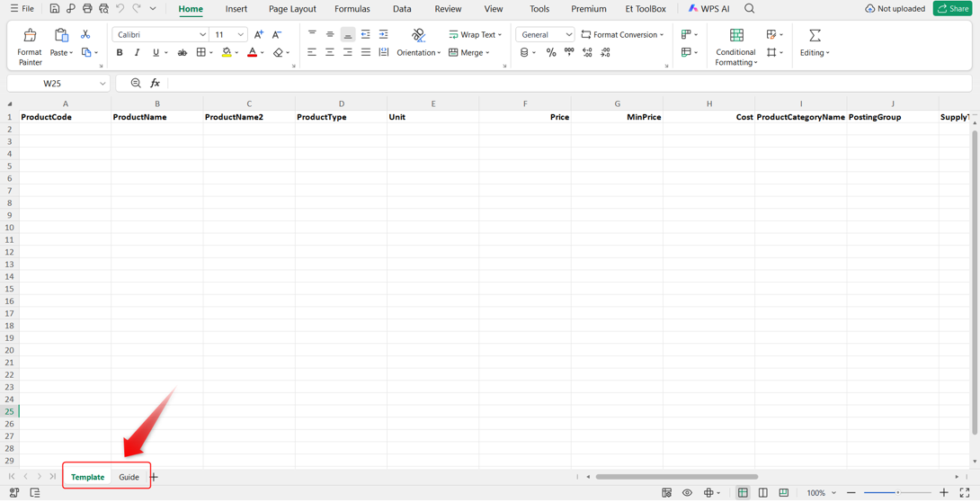Viewport: 980px width, 503px height.
Task: Expand the Calibri font name dropdown
Action: [x=202, y=35]
